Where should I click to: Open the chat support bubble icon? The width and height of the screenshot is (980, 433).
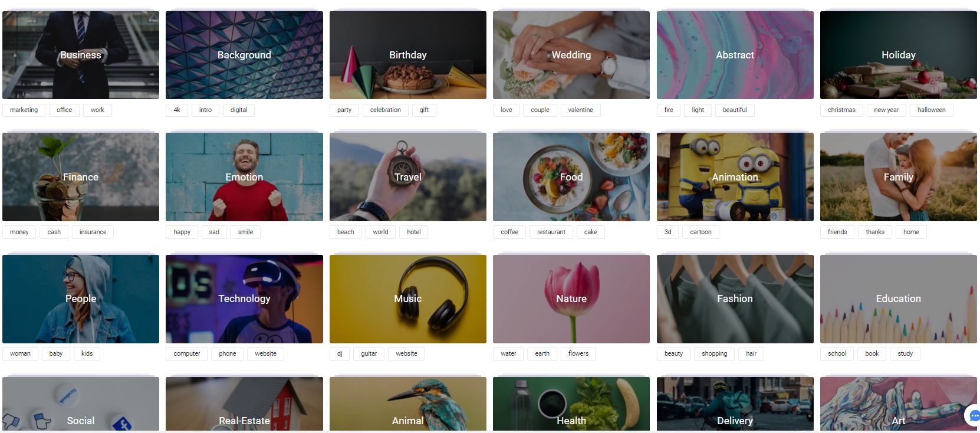(973, 415)
